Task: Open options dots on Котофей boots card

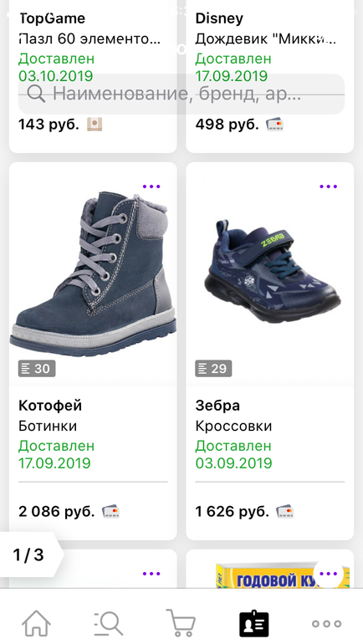Action: point(151,187)
